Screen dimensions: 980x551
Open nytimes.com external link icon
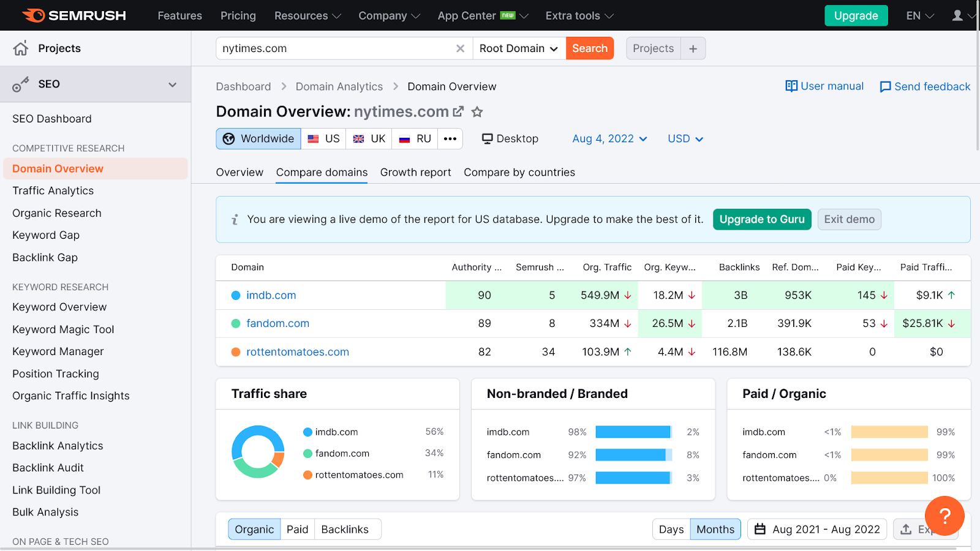click(458, 111)
